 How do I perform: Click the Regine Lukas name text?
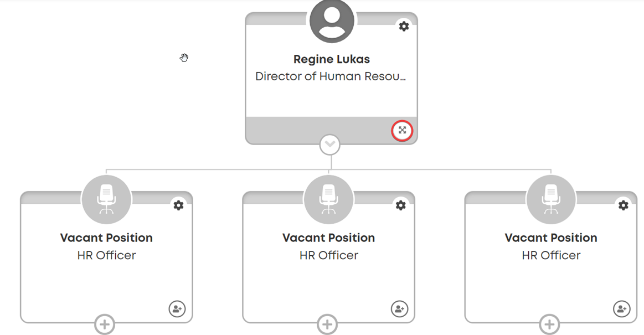(332, 60)
